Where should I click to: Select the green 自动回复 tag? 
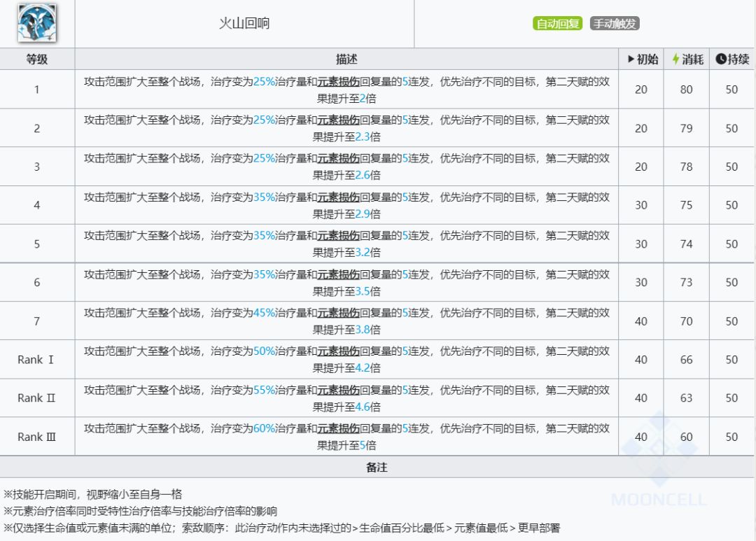pos(557,24)
